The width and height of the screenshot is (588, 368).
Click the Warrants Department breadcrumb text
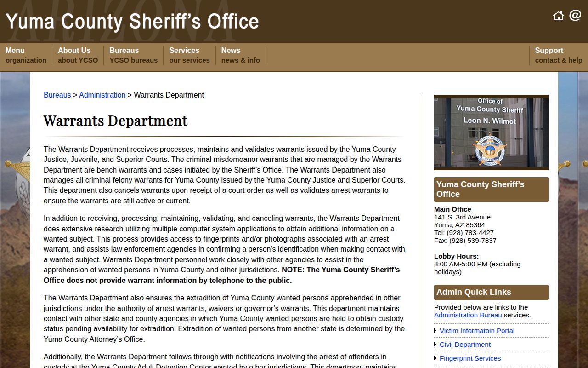pos(169,95)
